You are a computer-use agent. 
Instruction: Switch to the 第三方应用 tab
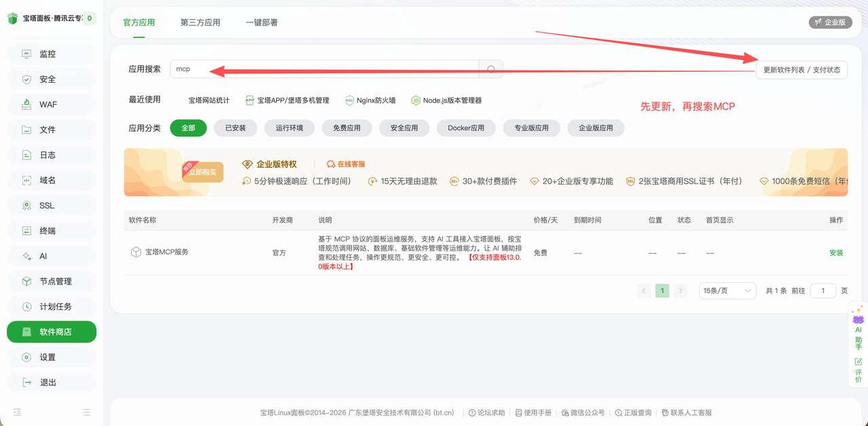(x=200, y=22)
